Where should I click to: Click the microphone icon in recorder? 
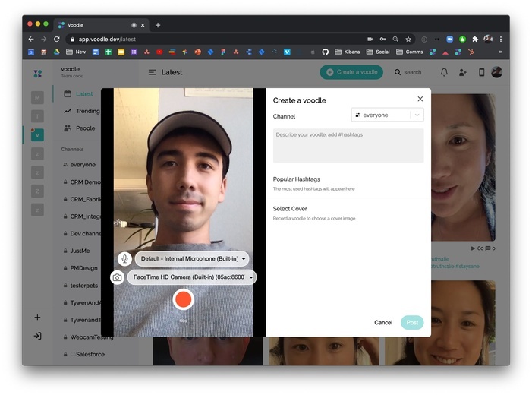125,259
